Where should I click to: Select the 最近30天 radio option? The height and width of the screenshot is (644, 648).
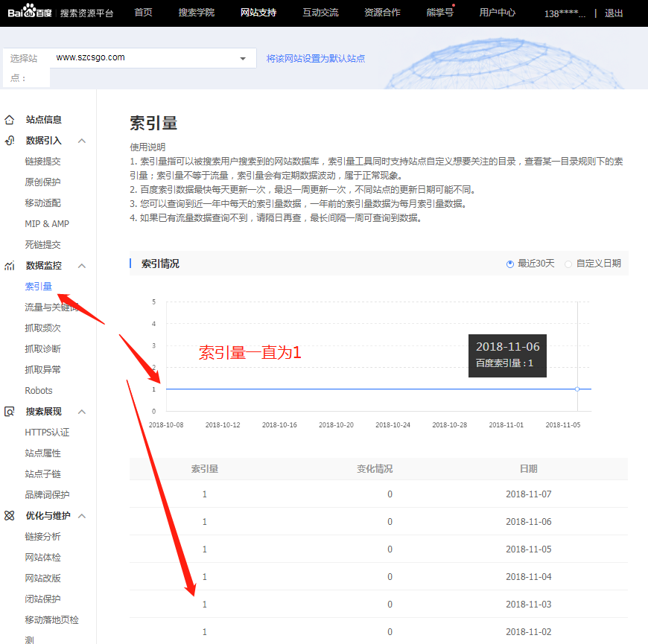(509, 263)
